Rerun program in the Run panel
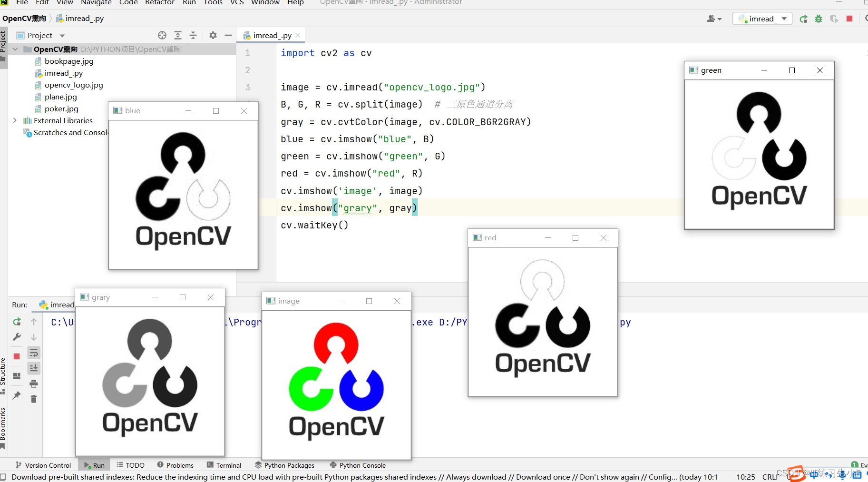 pos(17,322)
